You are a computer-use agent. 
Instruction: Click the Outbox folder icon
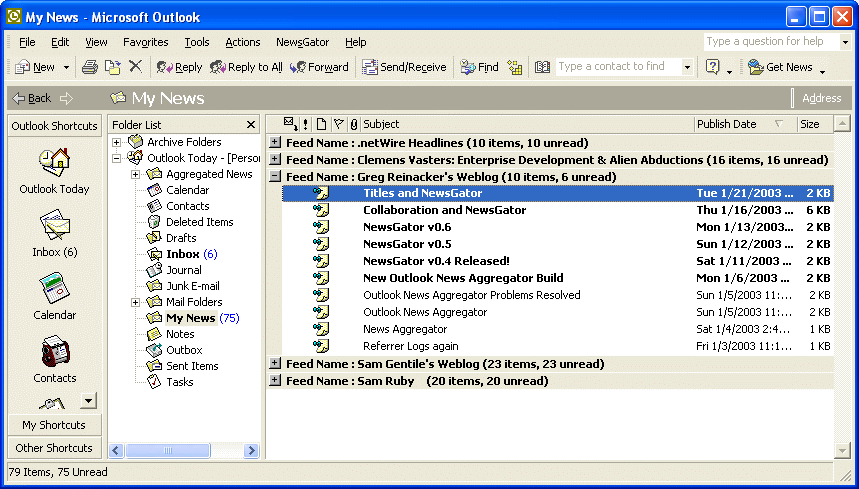[x=154, y=350]
